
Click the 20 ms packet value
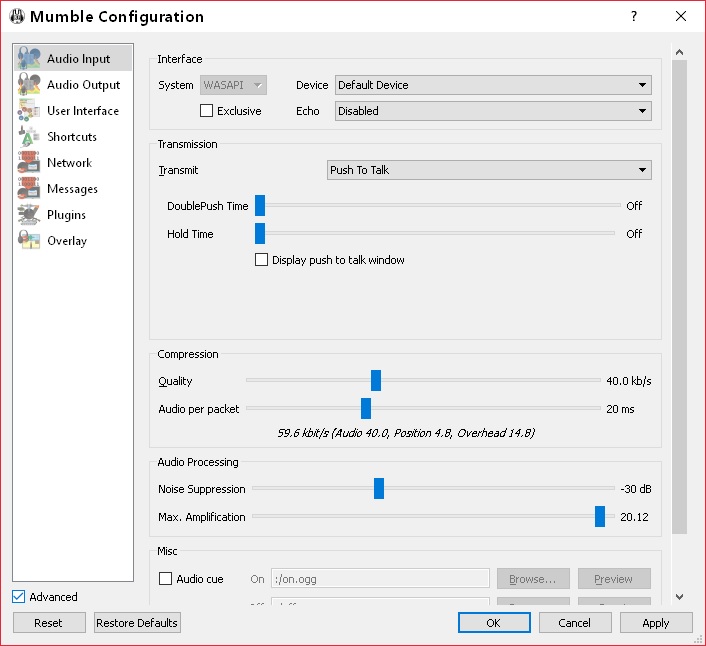(x=620, y=409)
